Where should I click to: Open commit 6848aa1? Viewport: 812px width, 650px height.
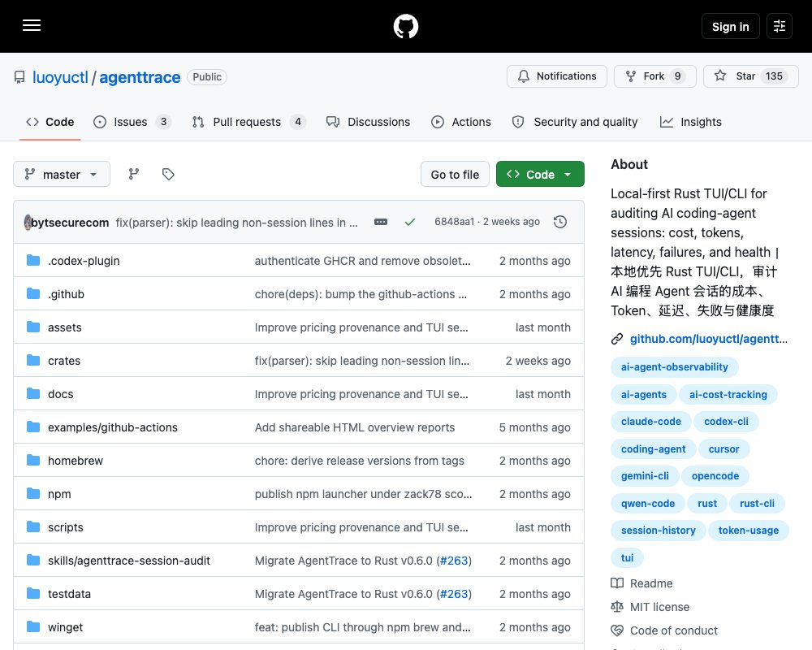tap(454, 222)
